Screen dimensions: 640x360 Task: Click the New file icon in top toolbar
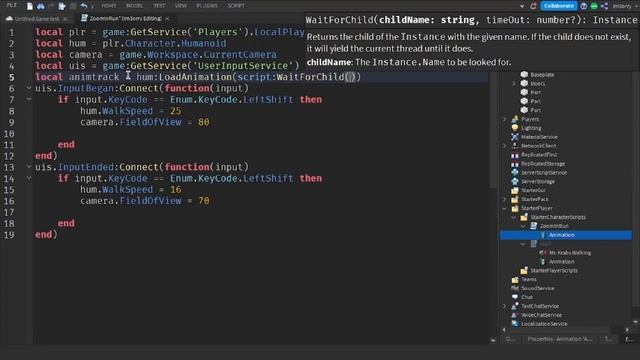coord(29,6)
